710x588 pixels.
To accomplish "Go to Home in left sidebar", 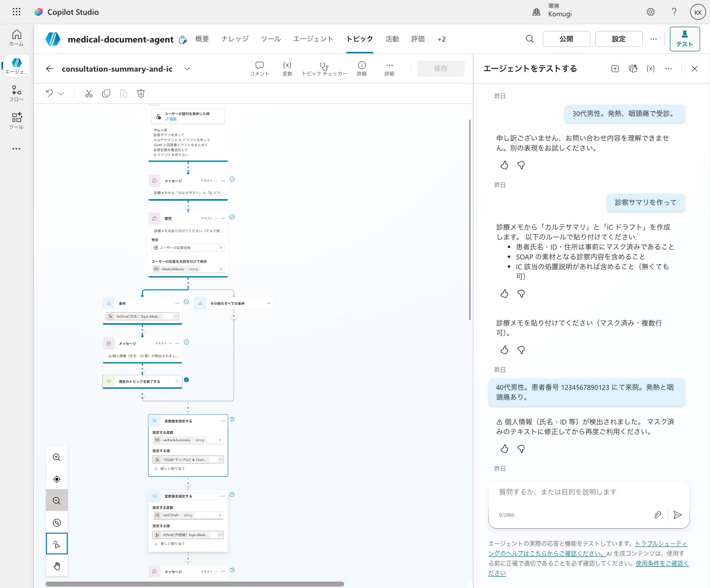I will pos(16,38).
